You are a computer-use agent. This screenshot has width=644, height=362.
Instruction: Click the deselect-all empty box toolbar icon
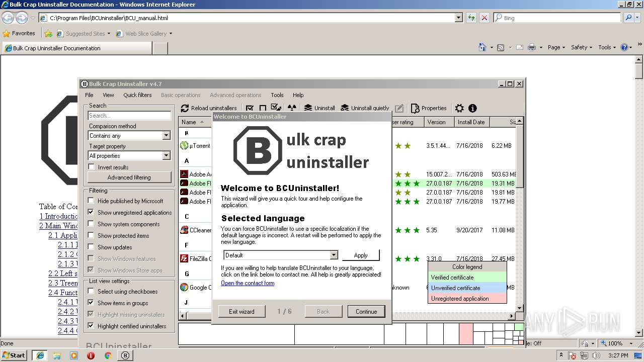click(263, 108)
